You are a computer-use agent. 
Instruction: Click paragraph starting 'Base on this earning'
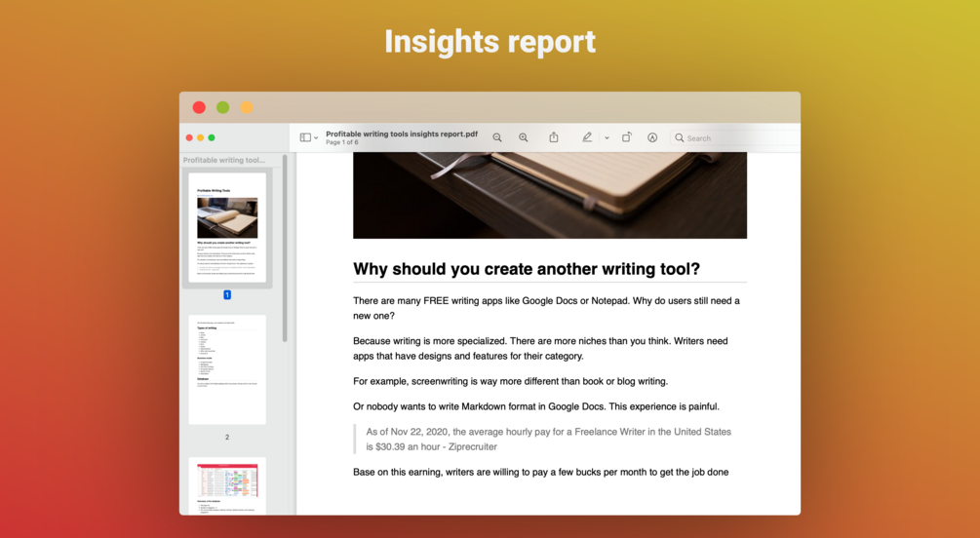540,472
